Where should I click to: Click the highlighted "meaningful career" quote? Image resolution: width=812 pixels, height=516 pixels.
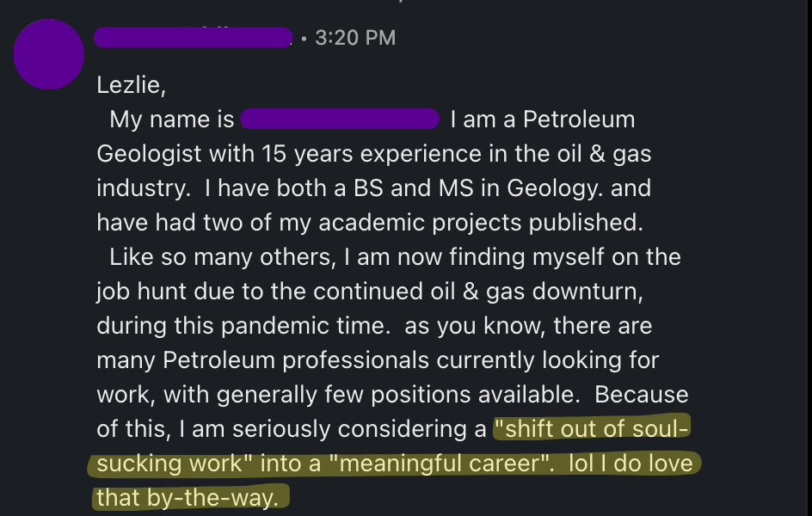pos(440,464)
